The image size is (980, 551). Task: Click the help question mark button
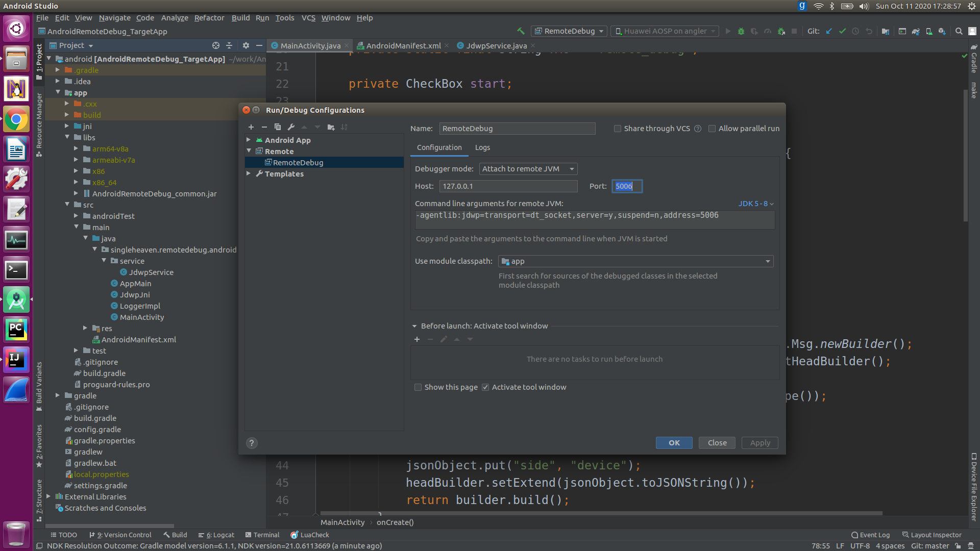pyautogui.click(x=252, y=443)
